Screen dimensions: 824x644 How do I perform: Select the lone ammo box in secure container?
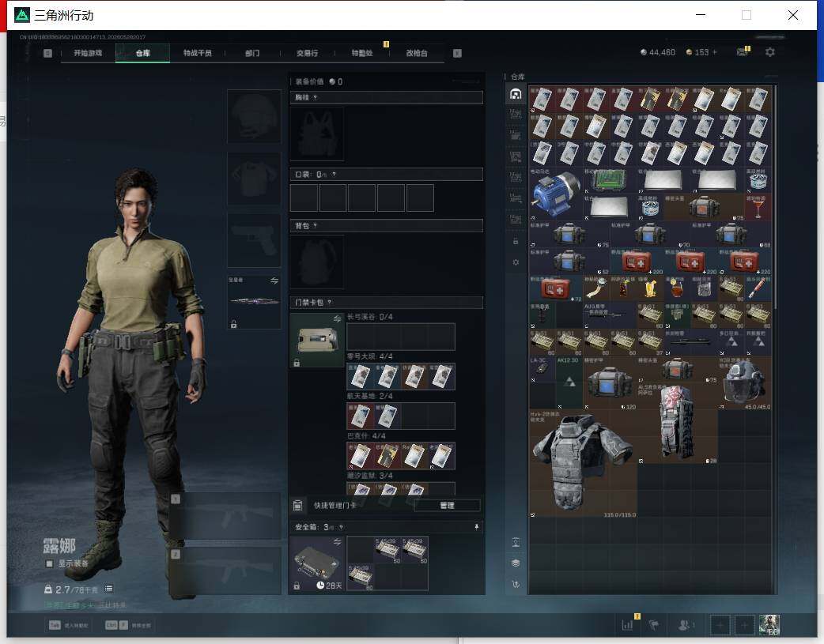(360, 577)
